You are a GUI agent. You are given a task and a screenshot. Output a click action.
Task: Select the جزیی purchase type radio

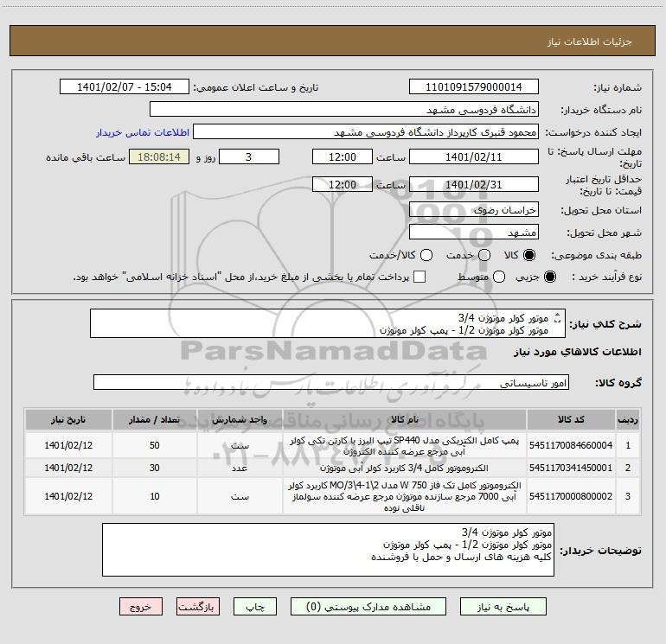[549, 277]
